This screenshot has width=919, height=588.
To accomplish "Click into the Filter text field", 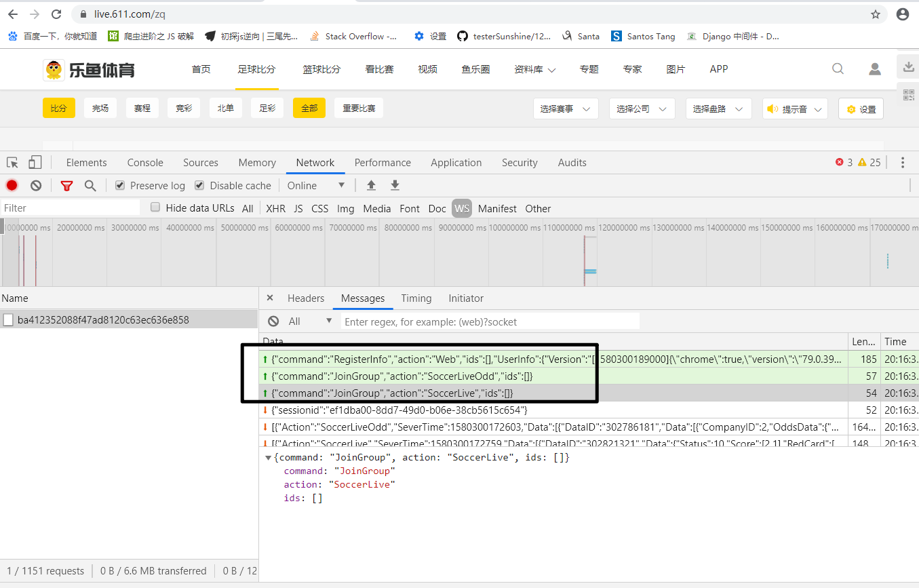I will click(x=71, y=208).
